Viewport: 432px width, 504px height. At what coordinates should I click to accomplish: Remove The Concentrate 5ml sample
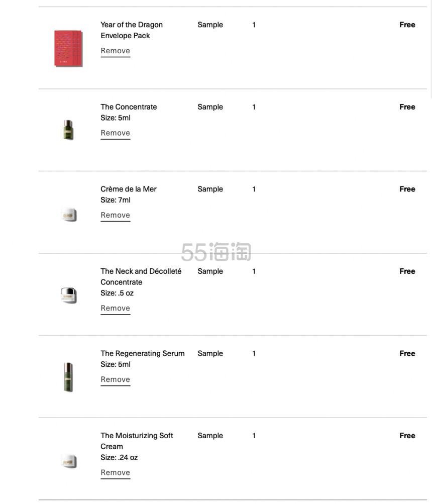pos(116,133)
